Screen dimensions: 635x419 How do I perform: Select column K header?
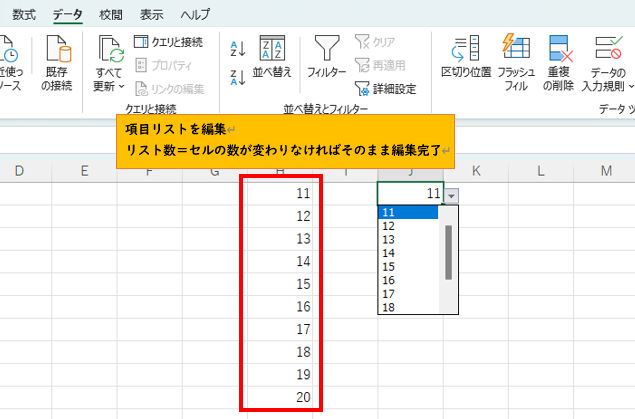click(476, 171)
